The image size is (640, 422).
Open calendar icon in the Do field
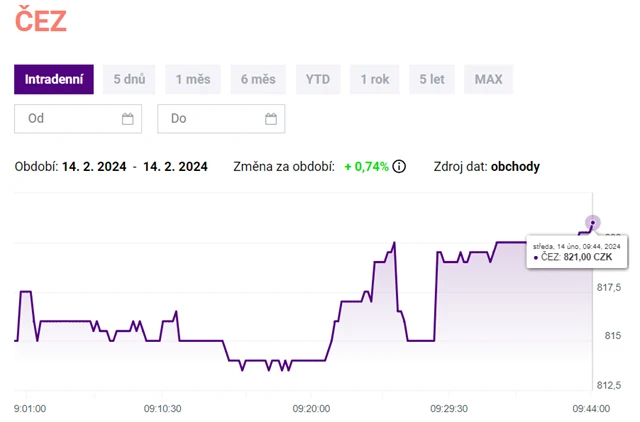pyautogui.click(x=270, y=119)
